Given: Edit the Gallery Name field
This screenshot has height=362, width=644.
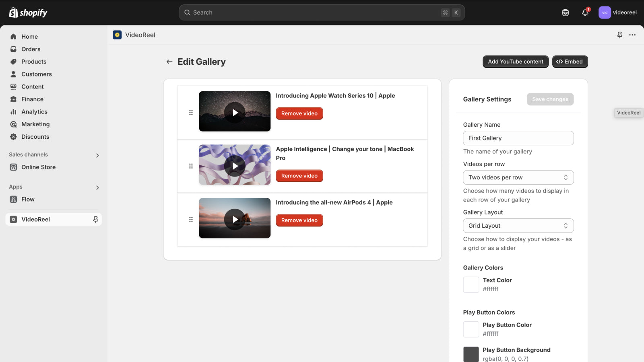Looking at the screenshot, I should pyautogui.click(x=518, y=138).
